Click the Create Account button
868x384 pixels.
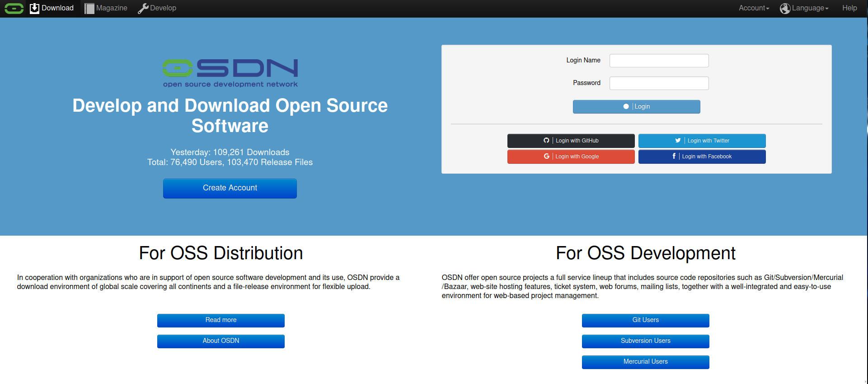pyautogui.click(x=230, y=188)
